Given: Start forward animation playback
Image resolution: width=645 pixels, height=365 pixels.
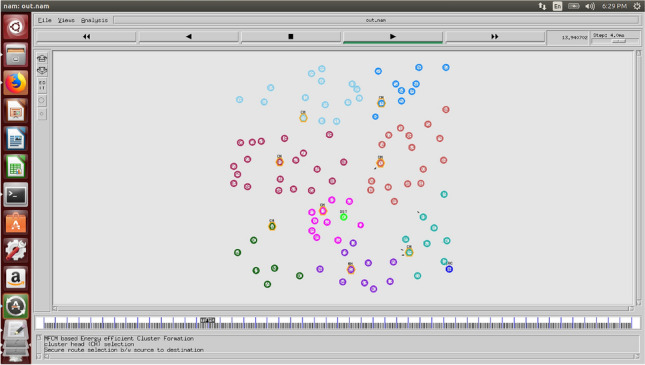Looking at the screenshot, I should [392, 37].
